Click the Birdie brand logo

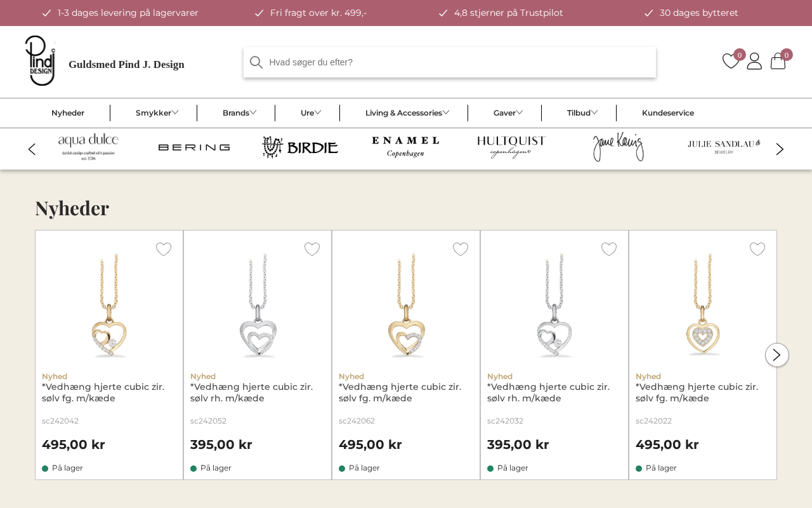(x=299, y=147)
